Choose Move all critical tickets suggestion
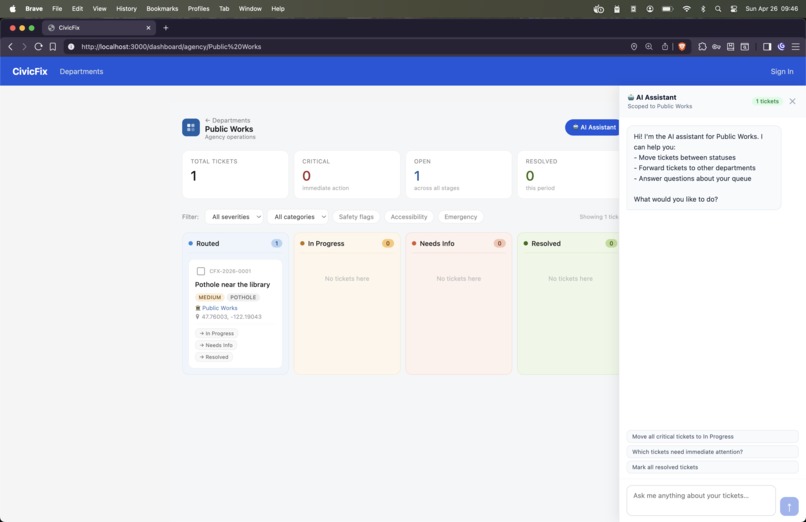 [712, 436]
